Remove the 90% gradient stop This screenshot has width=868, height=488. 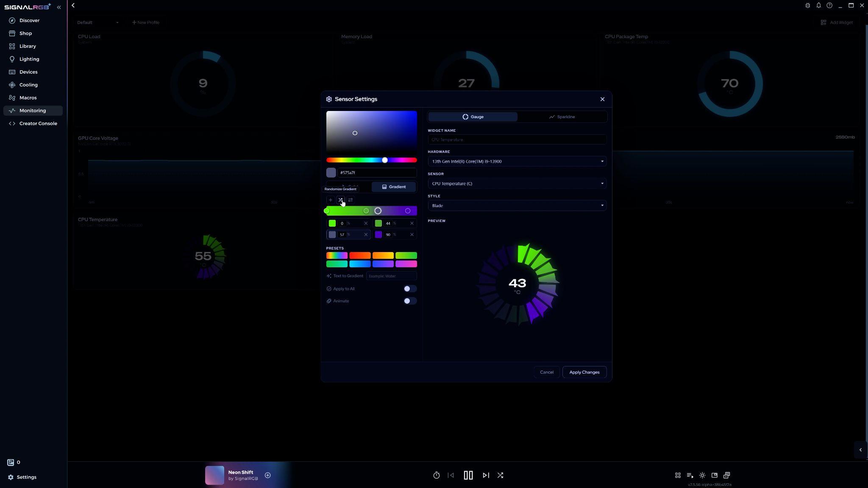pyautogui.click(x=412, y=235)
